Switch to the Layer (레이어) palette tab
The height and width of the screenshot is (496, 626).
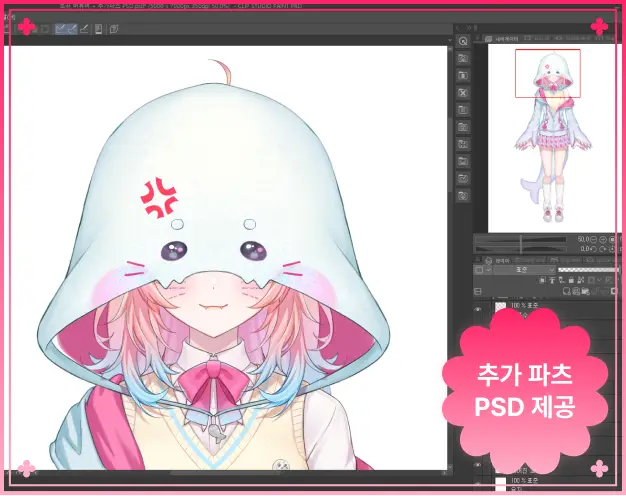click(499, 260)
